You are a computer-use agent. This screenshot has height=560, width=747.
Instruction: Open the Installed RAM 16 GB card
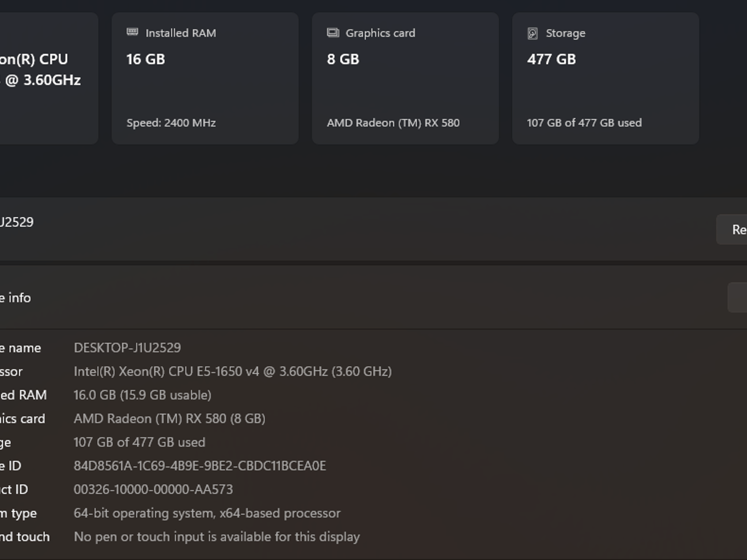pyautogui.click(x=205, y=78)
